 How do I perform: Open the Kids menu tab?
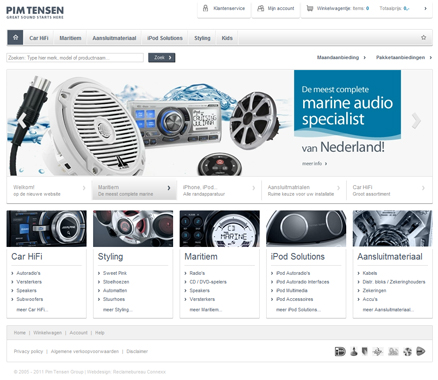227,38
